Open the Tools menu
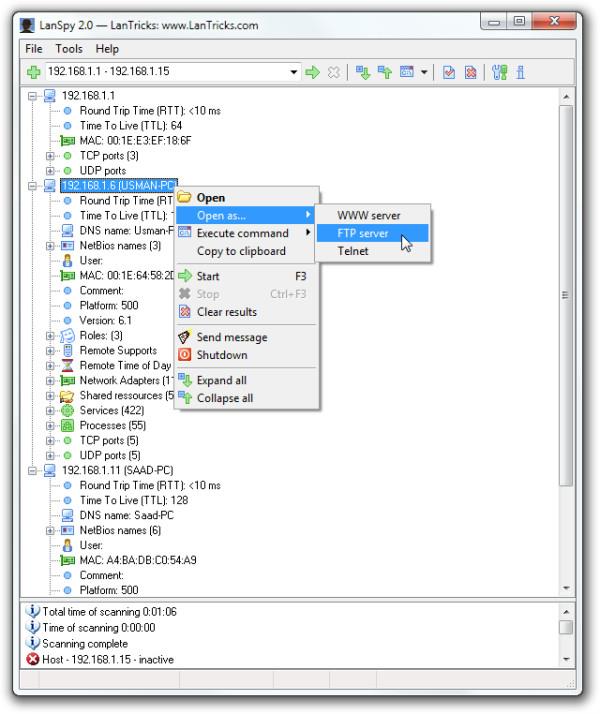This screenshot has width=600, height=714. pos(69,48)
